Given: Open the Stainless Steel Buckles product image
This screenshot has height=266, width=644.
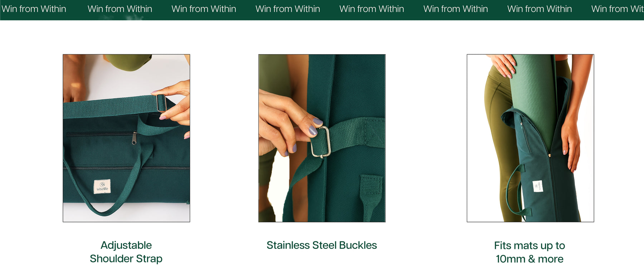Looking at the screenshot, I should 322,138.
